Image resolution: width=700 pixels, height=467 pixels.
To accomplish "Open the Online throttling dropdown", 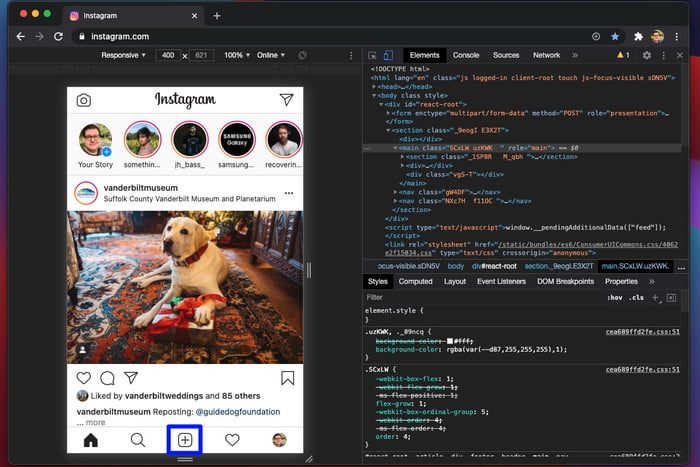I will [271, 55].
